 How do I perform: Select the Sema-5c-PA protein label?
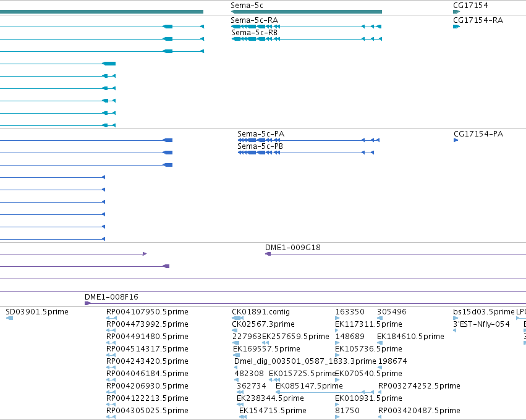point(261,134)
